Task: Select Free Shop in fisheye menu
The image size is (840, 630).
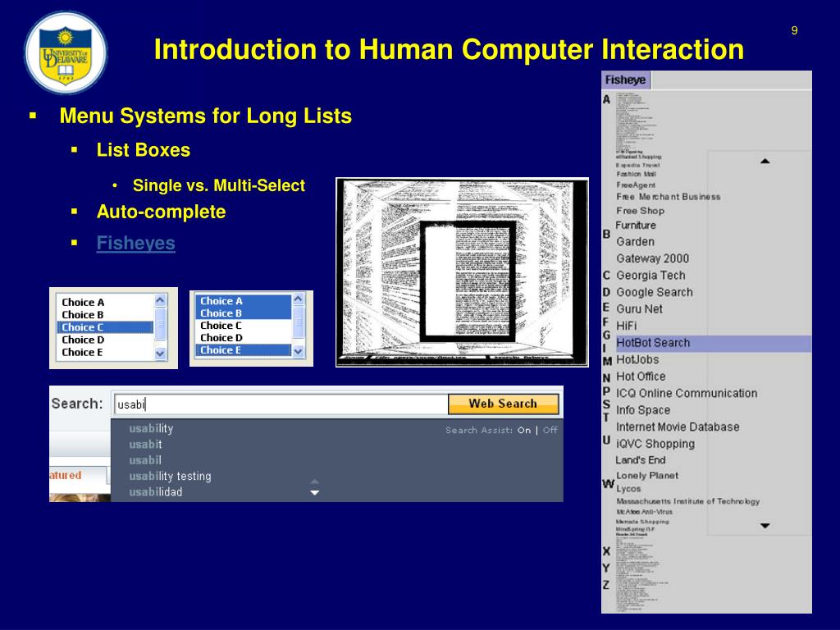Action: pyautogui.click(x=640, y=211)
